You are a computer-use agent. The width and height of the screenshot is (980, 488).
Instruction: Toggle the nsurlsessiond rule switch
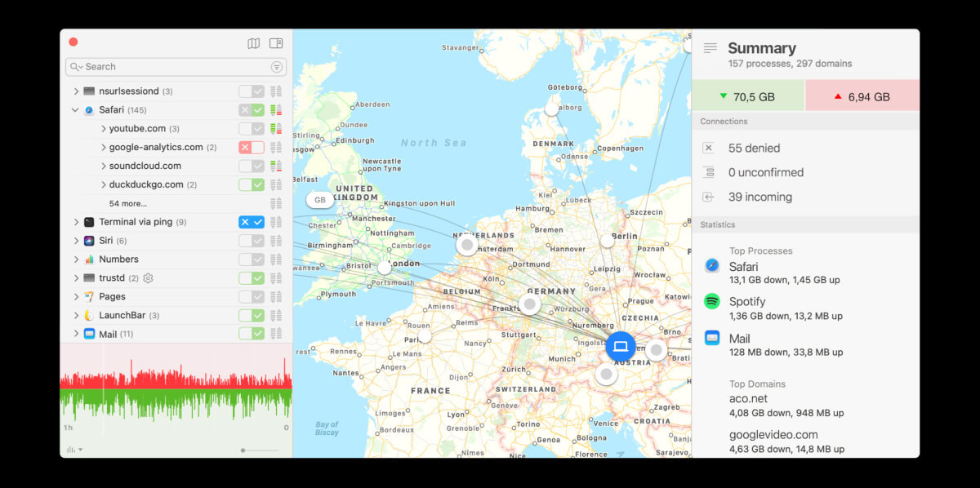(x=252, y=91)
